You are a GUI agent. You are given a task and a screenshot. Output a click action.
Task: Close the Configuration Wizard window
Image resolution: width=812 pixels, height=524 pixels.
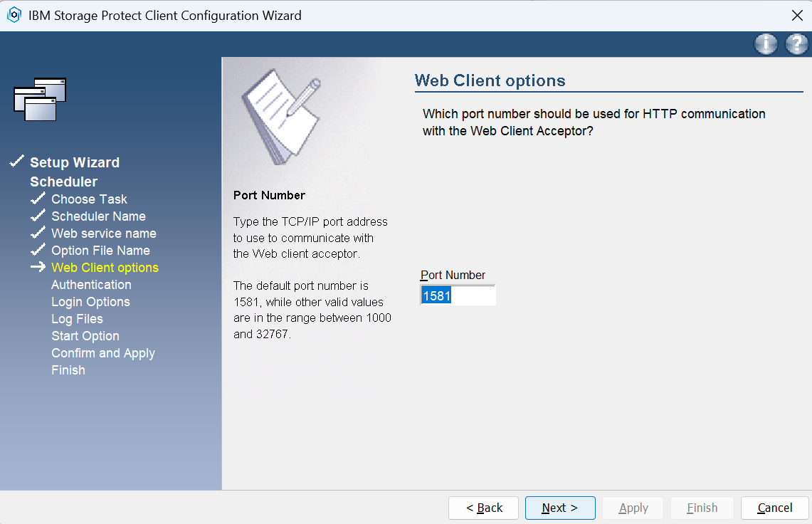tap(796, 15)
